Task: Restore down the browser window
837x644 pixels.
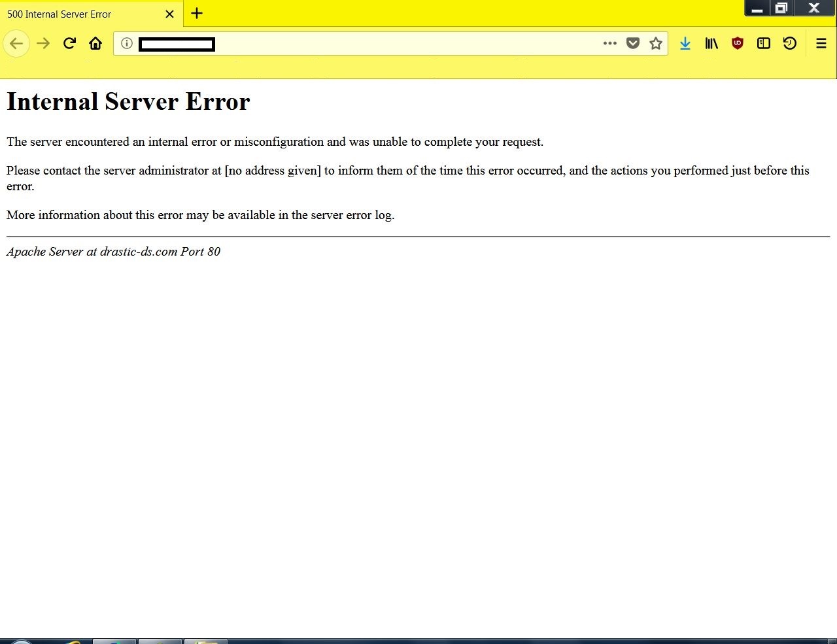Action: (x=781, y=8)
